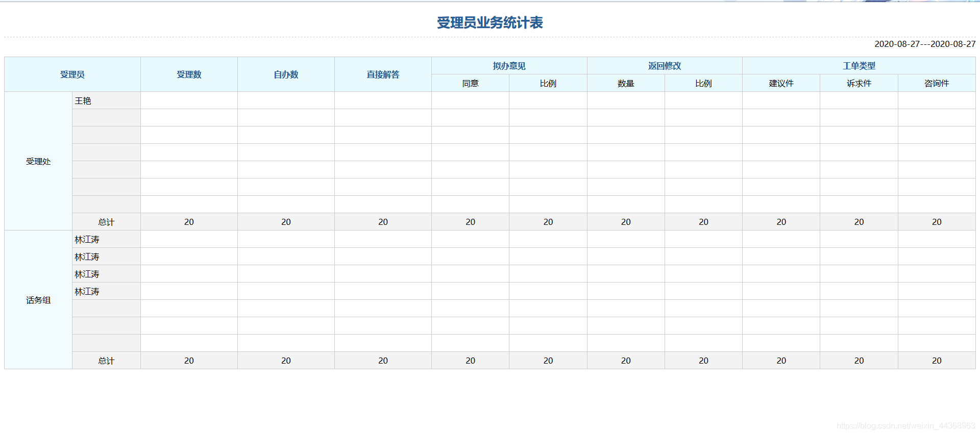The width and height of the screenshot is (980, 435).
Task: Click the 受理处 group cell
Action: click(38, 161)
